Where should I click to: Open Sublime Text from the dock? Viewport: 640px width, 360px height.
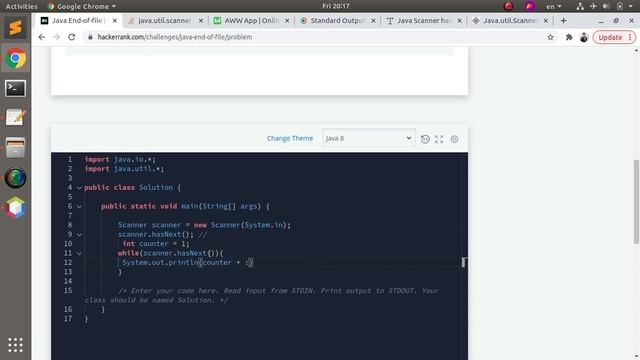coord(15,28)
